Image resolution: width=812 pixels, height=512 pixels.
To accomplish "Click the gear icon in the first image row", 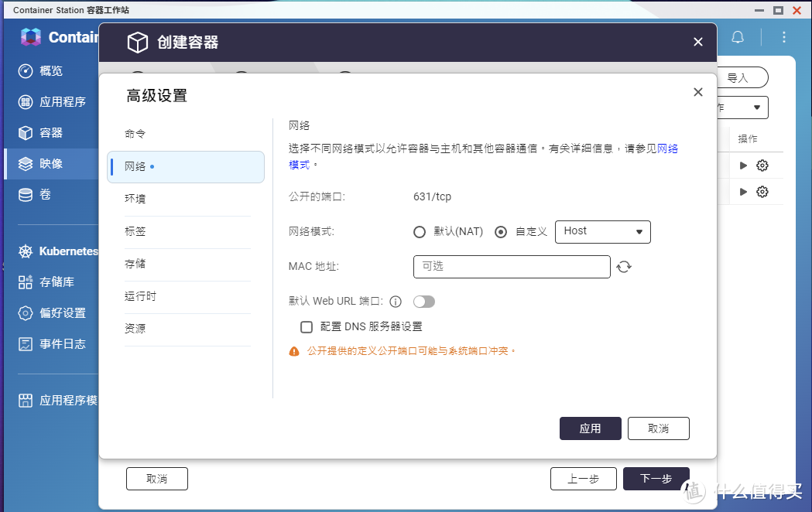I will click(x=762, y=165).
